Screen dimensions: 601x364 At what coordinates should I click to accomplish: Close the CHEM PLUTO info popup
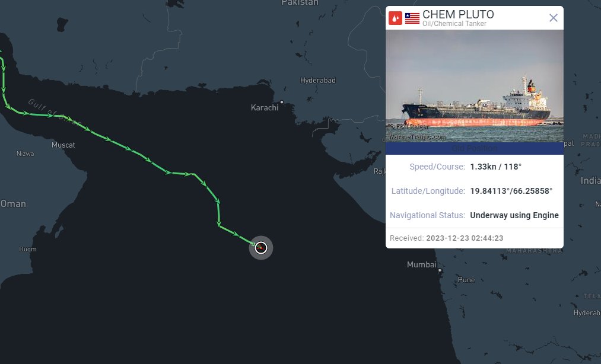554,18
